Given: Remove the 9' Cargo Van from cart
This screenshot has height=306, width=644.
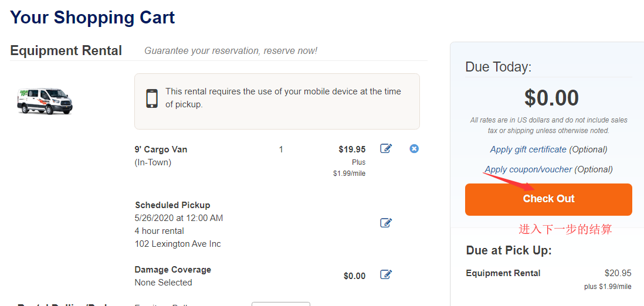Looking at the screenshot, I should 414,148.
